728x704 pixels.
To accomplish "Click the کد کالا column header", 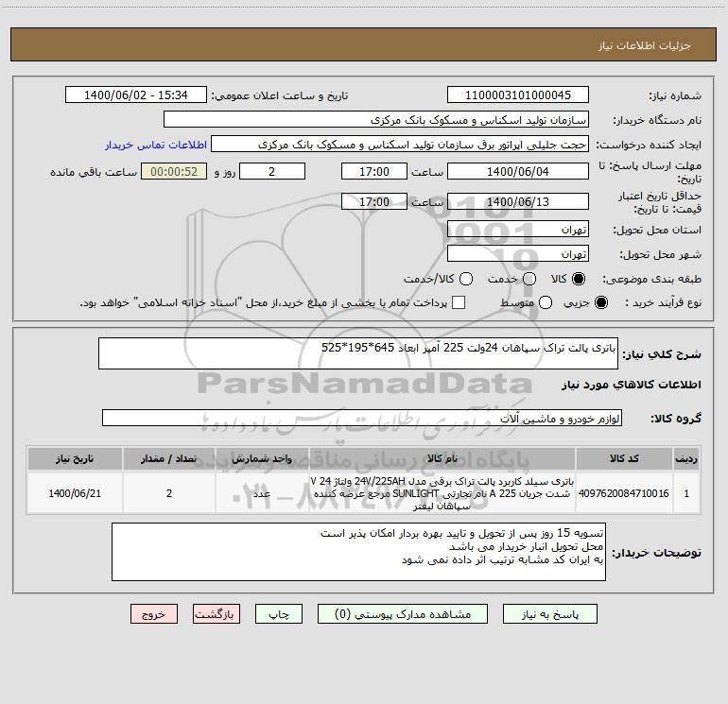I will [x=624, y=459].
